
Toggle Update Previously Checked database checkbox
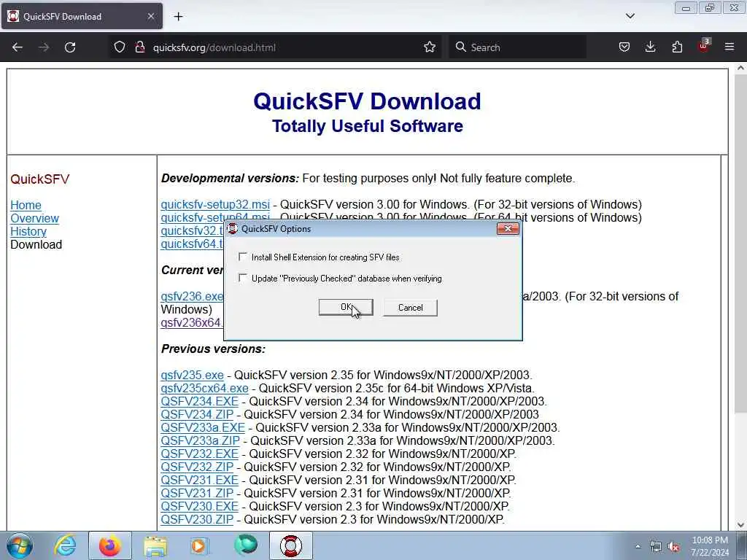243,278
